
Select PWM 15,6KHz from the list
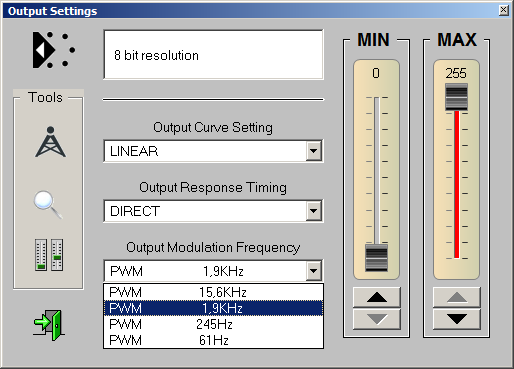[x=213, y=292]
